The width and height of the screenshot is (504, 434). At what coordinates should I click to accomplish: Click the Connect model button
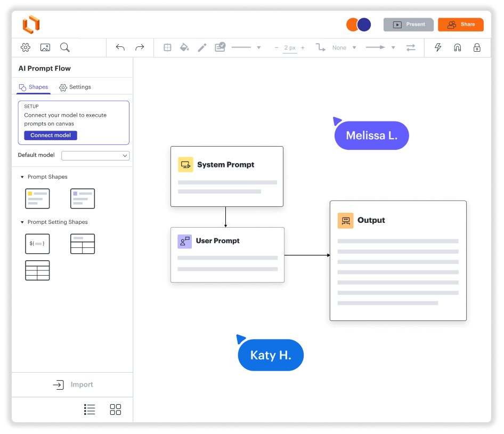[x=51, y=135]
